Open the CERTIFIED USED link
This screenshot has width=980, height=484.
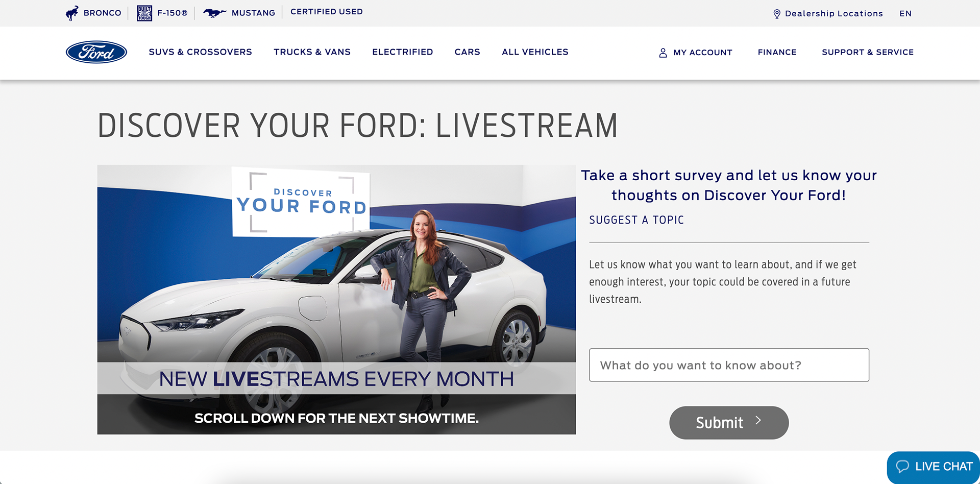tap(327, 12)
